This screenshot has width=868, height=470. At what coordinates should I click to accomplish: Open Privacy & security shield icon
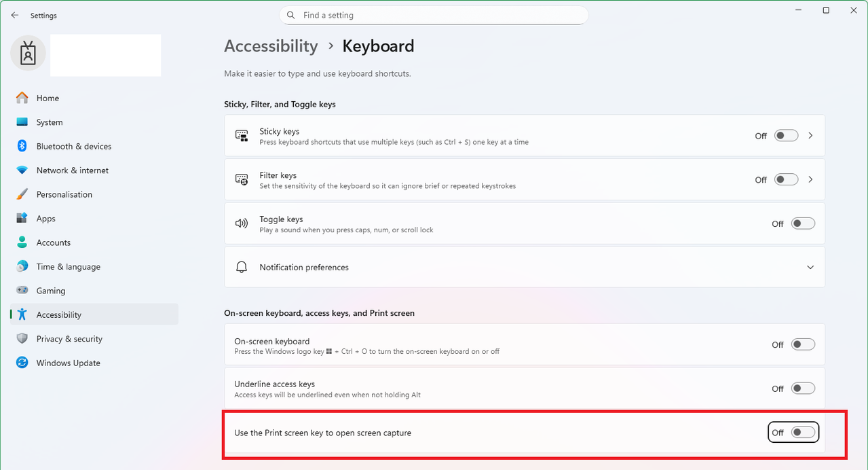pos(22,339)
